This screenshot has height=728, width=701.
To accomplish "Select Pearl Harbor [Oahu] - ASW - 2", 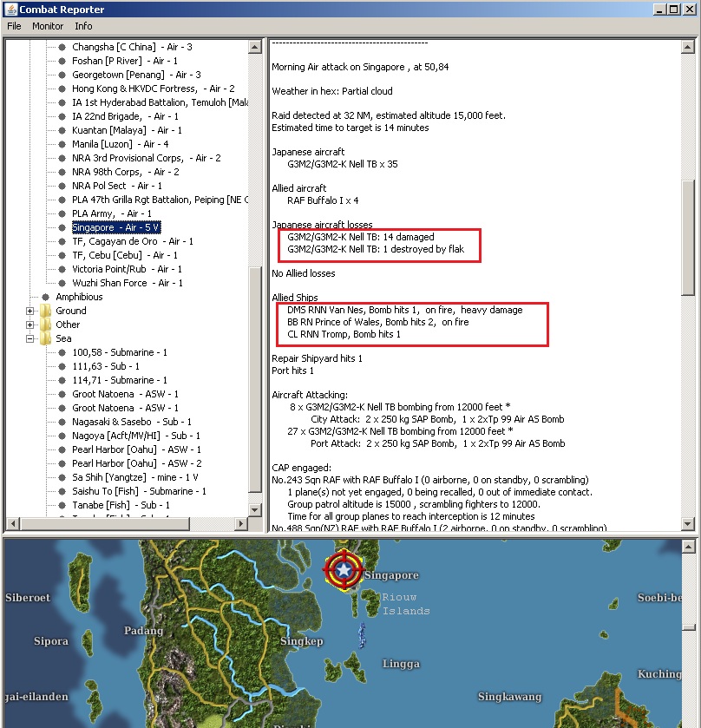I will (x=137, y=463).
